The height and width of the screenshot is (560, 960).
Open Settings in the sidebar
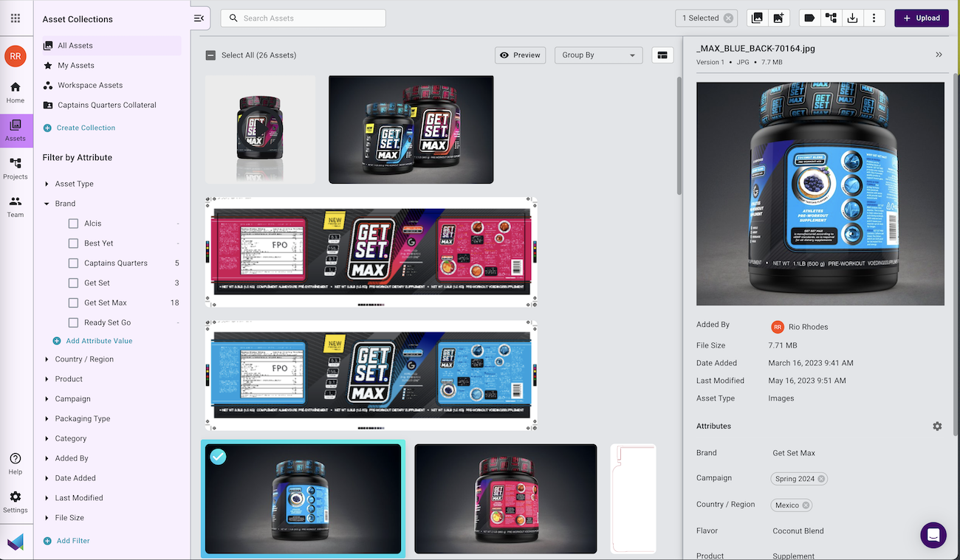tap(16, 502)
